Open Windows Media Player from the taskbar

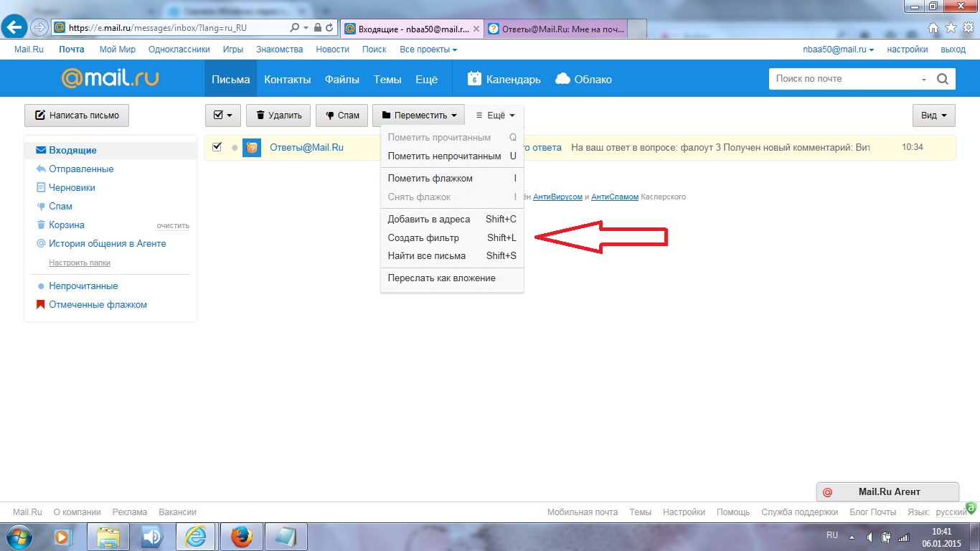click(62, 537)
